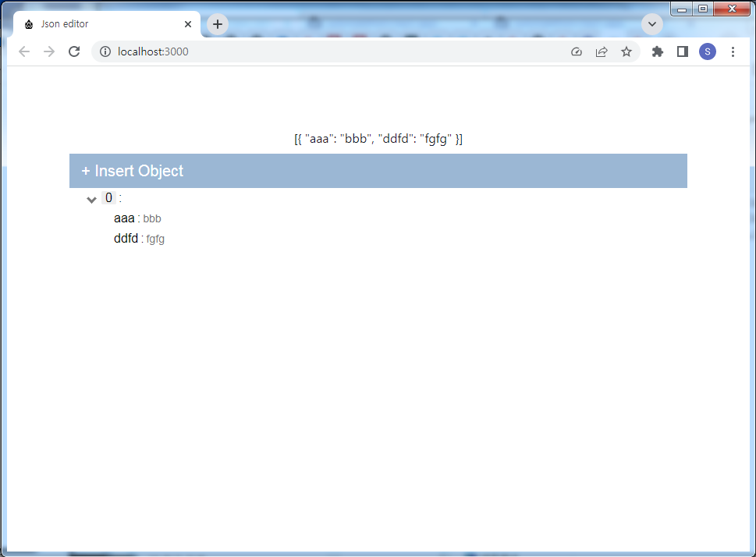Click the browser reload button
Viewport: 756px width, 557px height.
pos(74,51)
